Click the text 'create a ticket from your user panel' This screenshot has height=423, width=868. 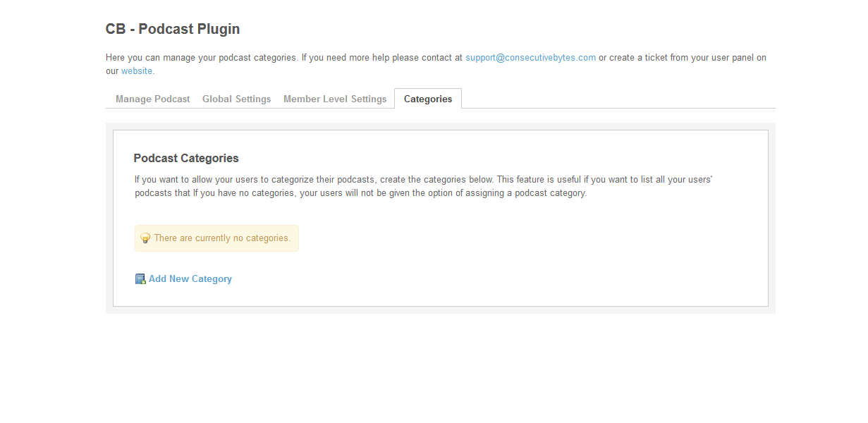683,58
